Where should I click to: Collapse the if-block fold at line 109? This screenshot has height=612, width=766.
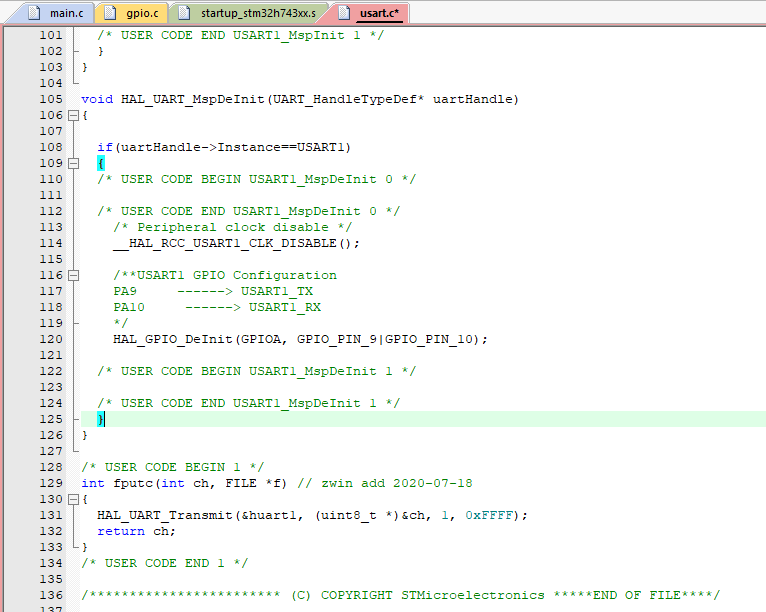(73, 163)
